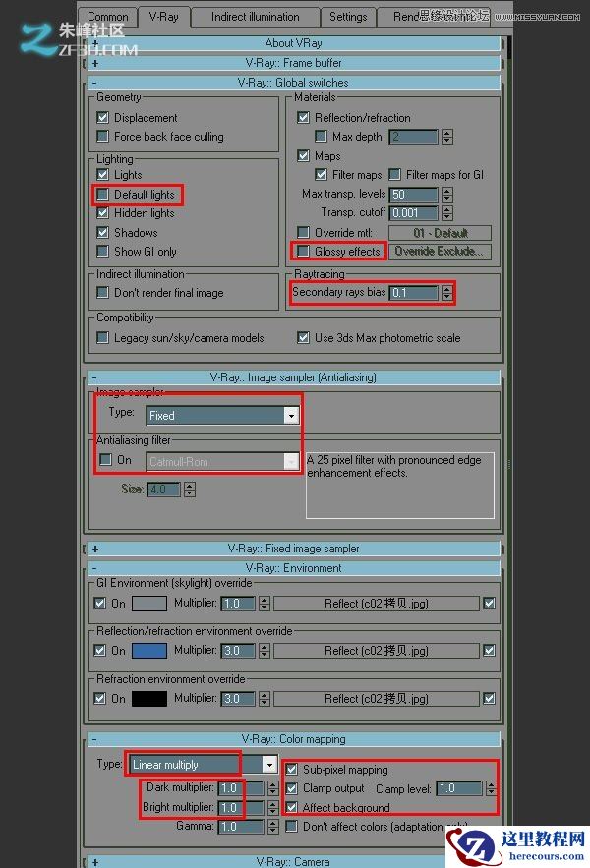Click the Secondary rays bias field

[x=414, y=293]
